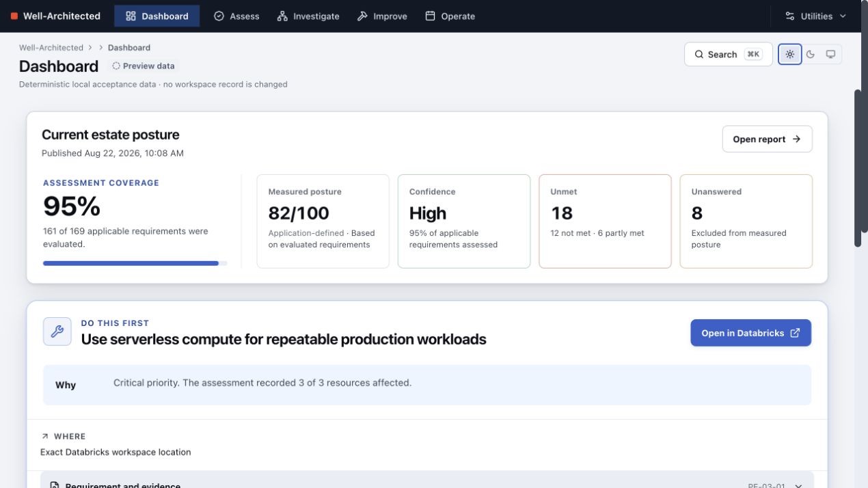Click the Assess checkmark circle icon

coord(219,16)
